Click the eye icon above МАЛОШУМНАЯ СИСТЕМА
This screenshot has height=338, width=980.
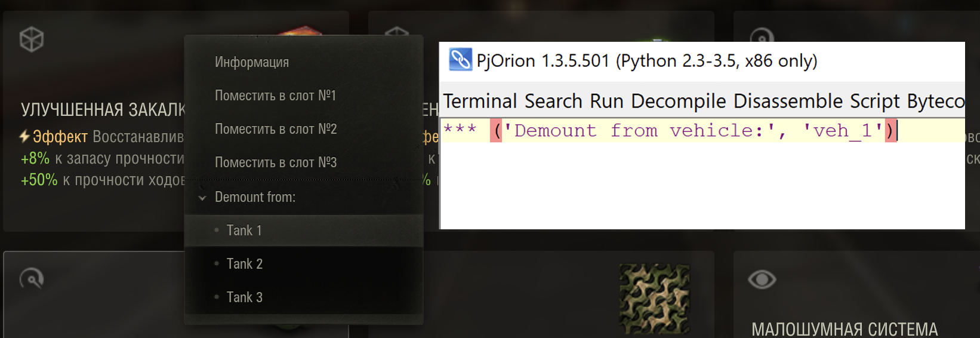[x=762, y=279]
